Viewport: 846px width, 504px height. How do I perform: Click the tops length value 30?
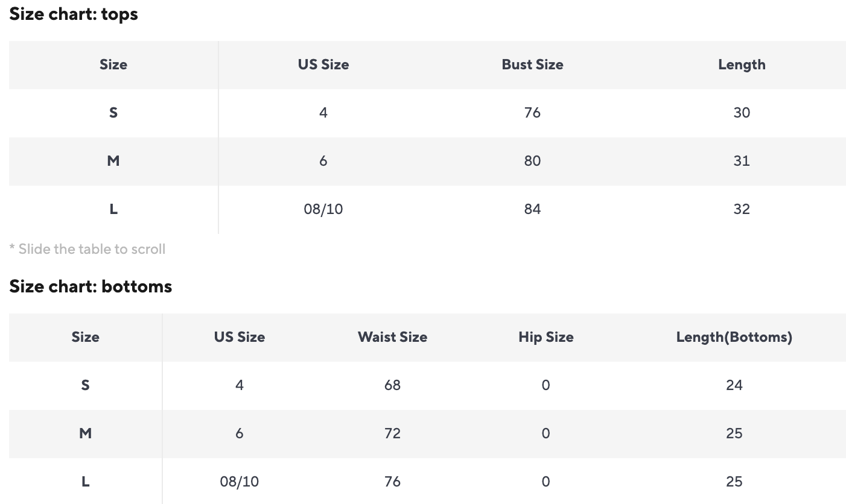pyautogui.click(x=742, y=113)
